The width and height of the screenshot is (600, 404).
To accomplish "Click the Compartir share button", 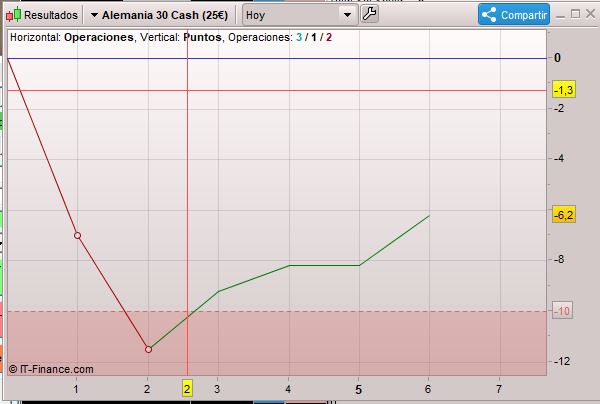I will pyautogui.click(x=514, y=15).
